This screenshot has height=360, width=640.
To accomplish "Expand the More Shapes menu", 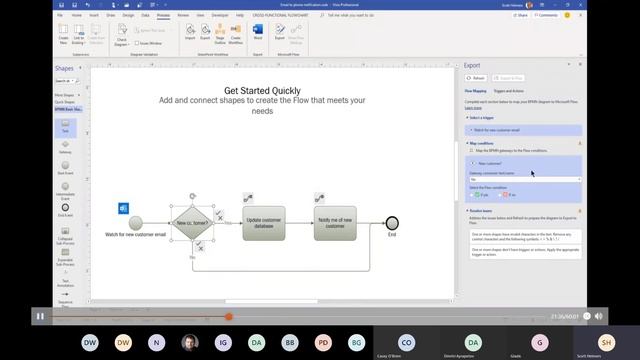I will pyautogui.click(x=67, y=95).
